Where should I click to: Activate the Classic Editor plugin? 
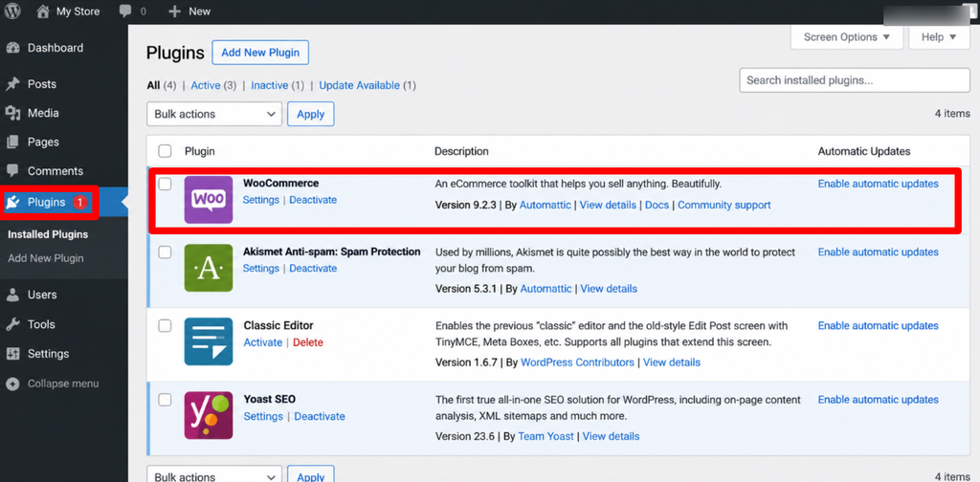(x=263, y=342)
